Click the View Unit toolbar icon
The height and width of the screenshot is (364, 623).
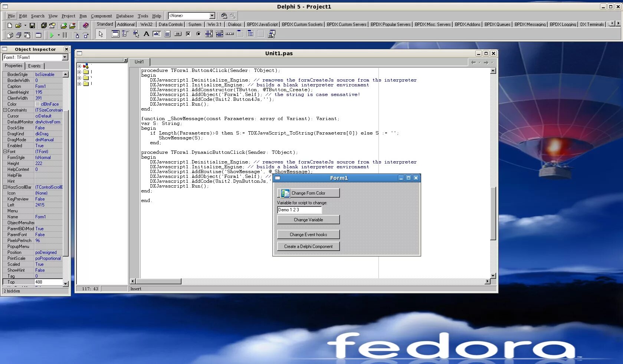(x=10, y=35)
